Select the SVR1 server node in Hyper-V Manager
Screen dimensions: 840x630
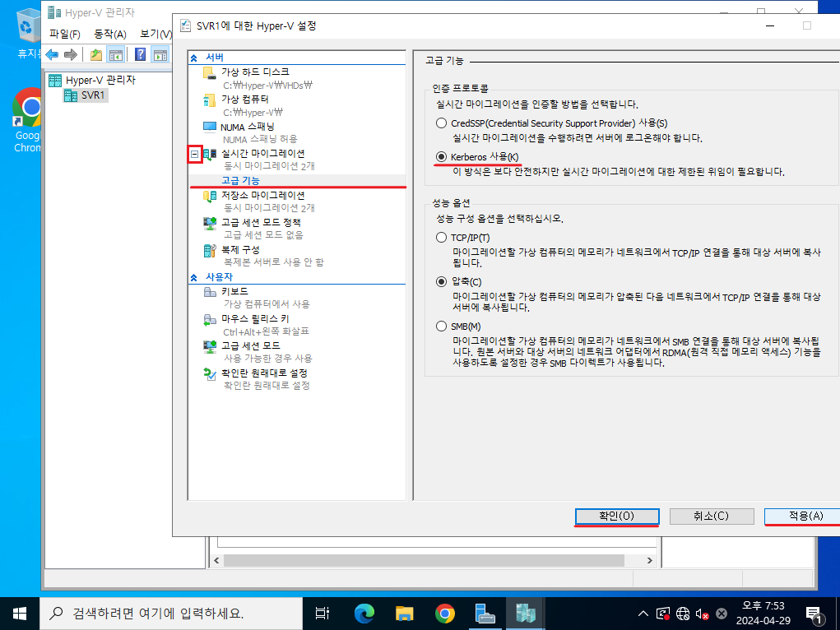[86, 95]
